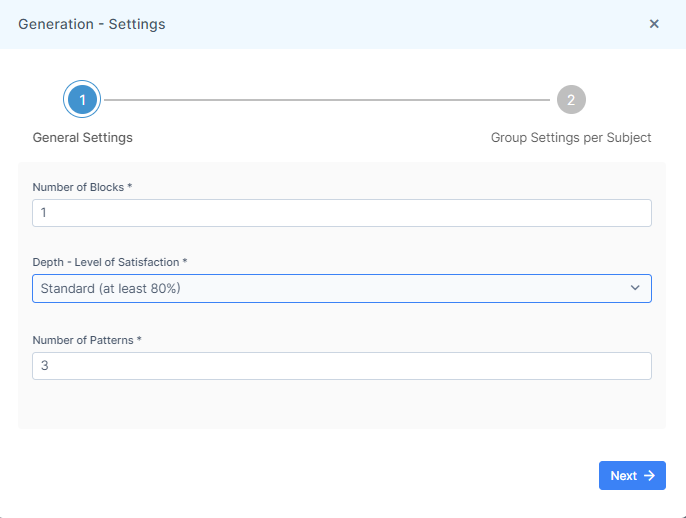This screenshot has height=518, width=686.
Task: Jump to the step 2 circle indicator
Action: [x=571, y=100]
